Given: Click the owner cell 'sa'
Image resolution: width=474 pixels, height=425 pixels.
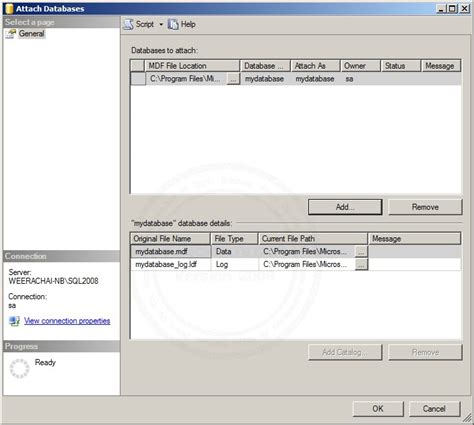Looking at the screenshot, I should pos(360,79).
